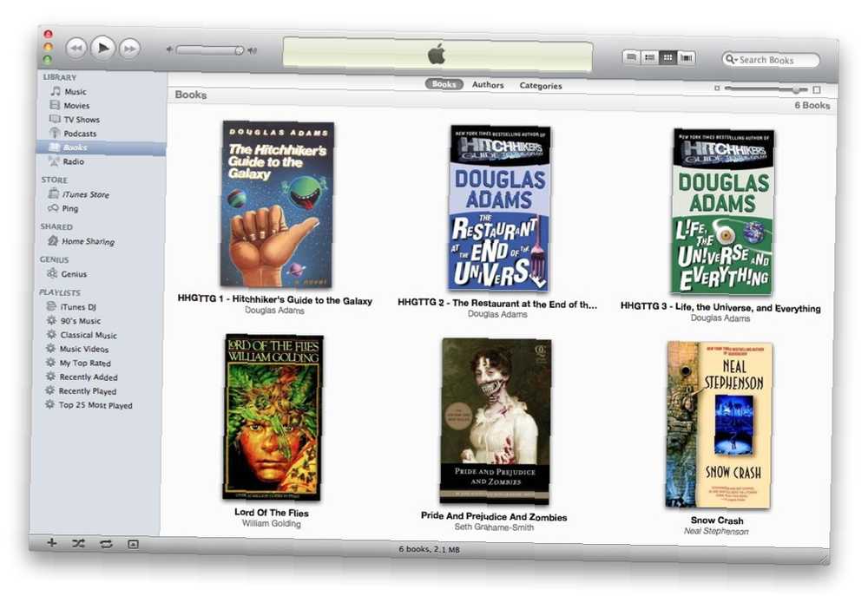This screenshot has width=868, height=596.
Task: Click the cover size slider knob
Action: tap(796, 89)
